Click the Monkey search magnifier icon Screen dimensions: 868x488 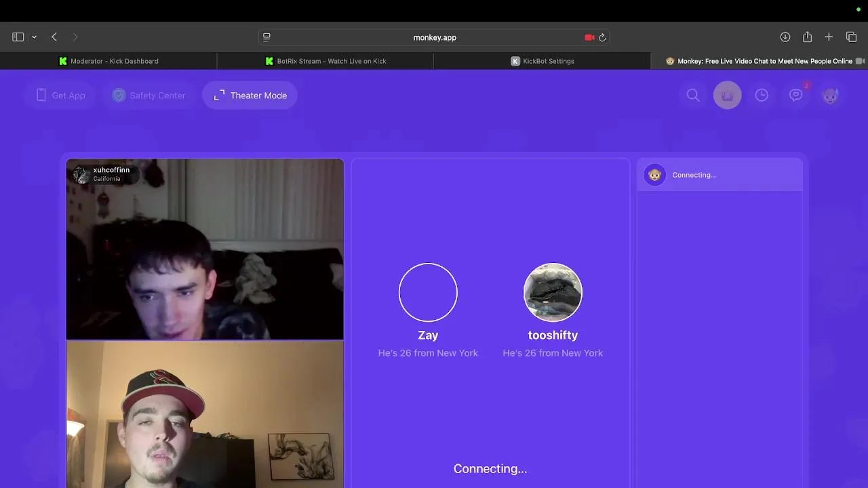tap(693, 96)
